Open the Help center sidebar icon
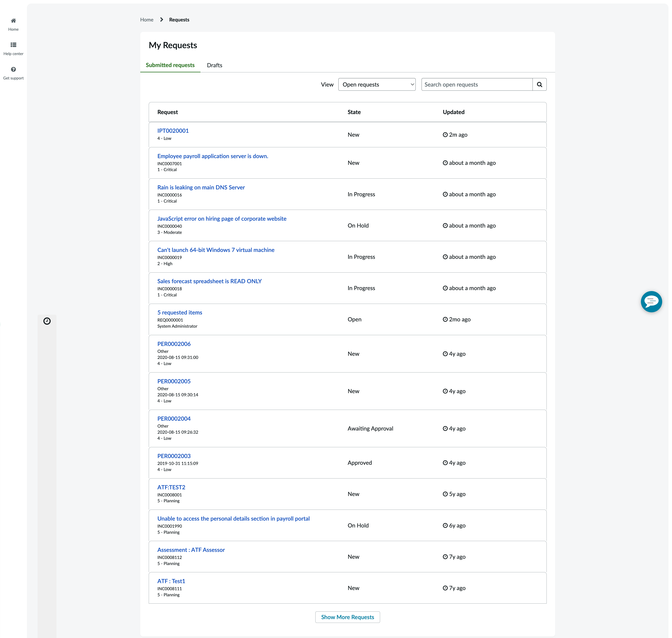Screen dimensions: 672x638 (13, 45)
